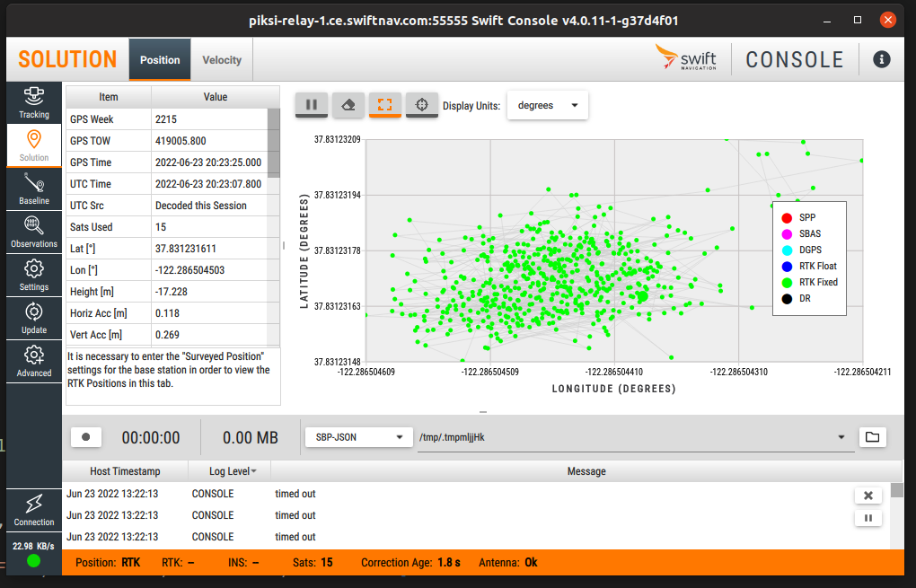Select the Height value -17.228
The image size is (916, 588).
tap(209, 292)
